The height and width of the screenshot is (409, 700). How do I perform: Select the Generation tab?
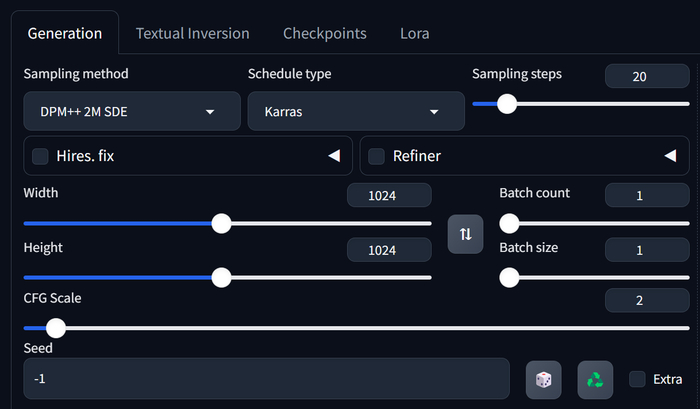[x=65, y=33]
